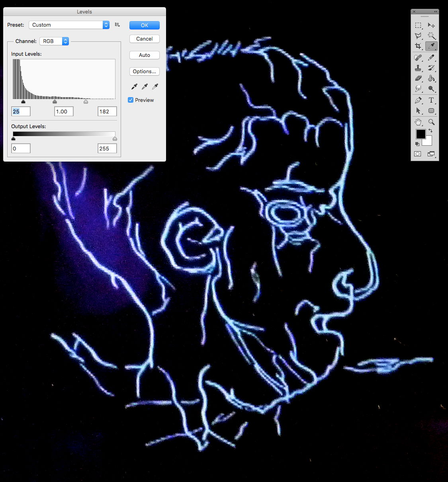Change the screen mode

pyautogui.click(x=431, y=154)
